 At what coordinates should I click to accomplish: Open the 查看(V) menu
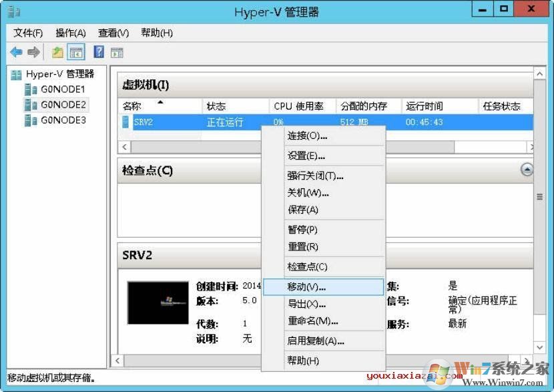pyautogui.click(x=112, y=32)
